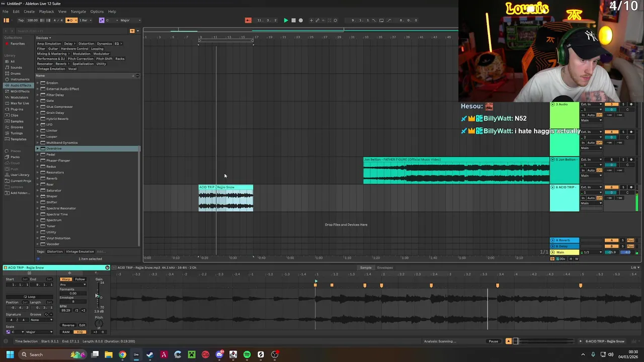Open the Create menu

(x=29, y=12)
